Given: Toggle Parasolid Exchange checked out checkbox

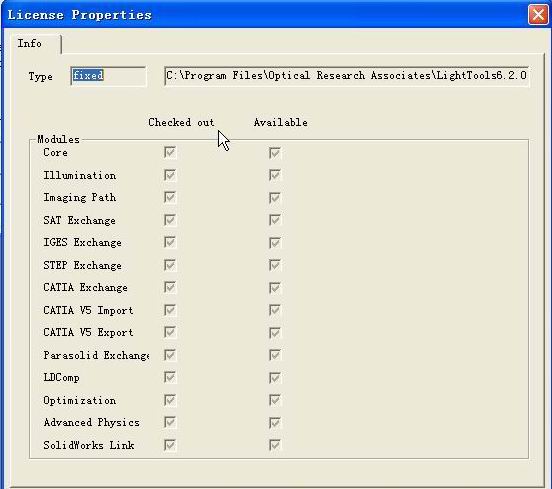Looking at the screenshot, I should click(x=170, y=355).
